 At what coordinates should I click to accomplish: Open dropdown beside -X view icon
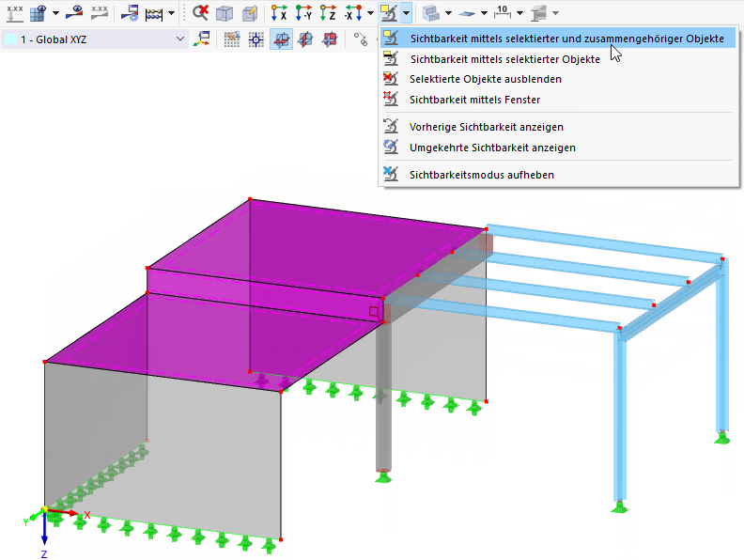[x=370, y=13]
